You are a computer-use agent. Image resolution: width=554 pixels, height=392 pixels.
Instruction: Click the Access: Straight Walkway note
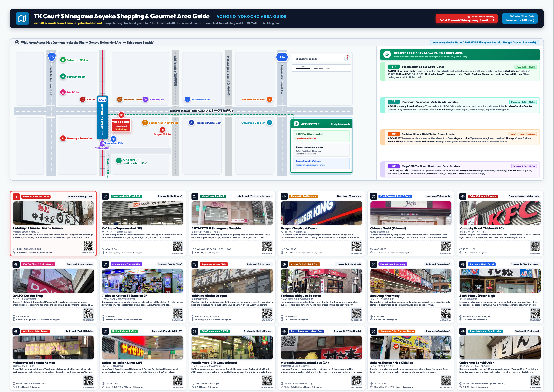[321, 163]
